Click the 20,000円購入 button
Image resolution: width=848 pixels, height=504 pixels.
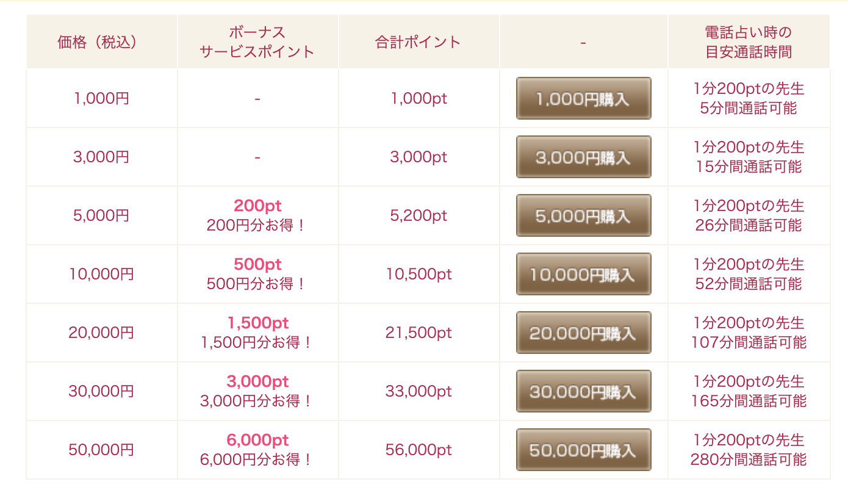point(583,333)
